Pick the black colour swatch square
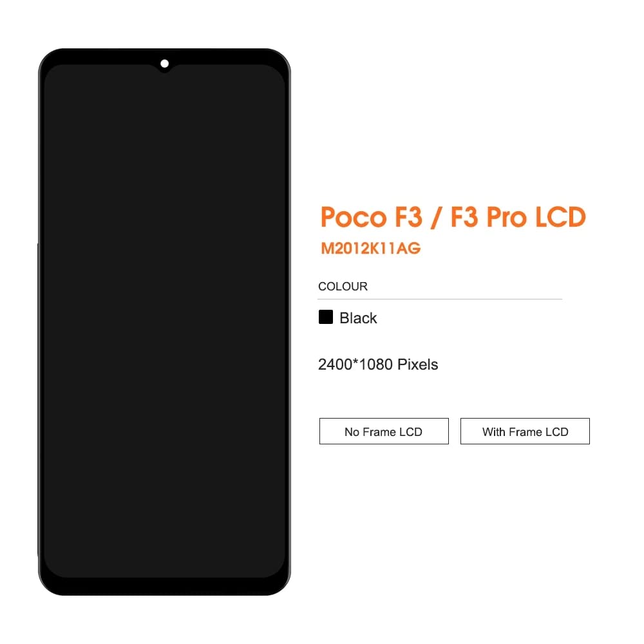This screenshot has width=644, height=644. (326, 317)
